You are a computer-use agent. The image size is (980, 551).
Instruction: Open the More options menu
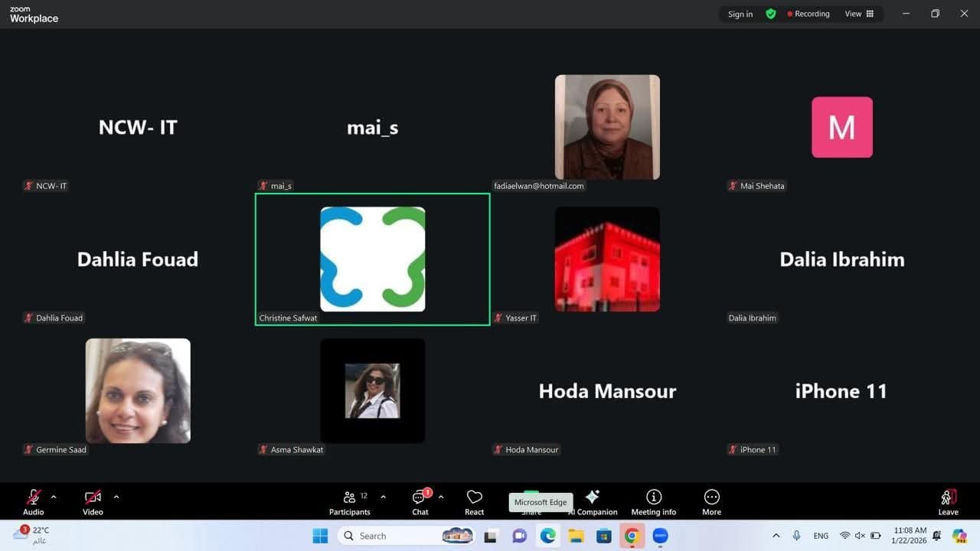point(711,502)
